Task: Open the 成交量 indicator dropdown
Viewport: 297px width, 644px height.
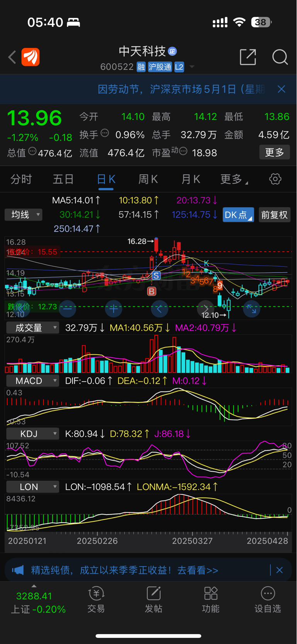Action: click(x=33, y=328)
